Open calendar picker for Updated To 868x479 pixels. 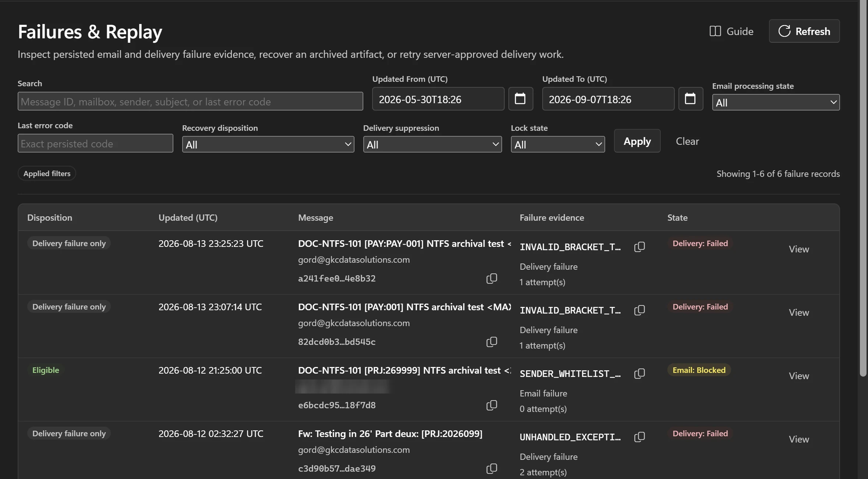690,99
